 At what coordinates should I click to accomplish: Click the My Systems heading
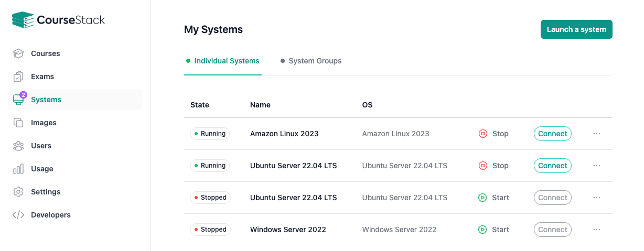click(213, 29)
